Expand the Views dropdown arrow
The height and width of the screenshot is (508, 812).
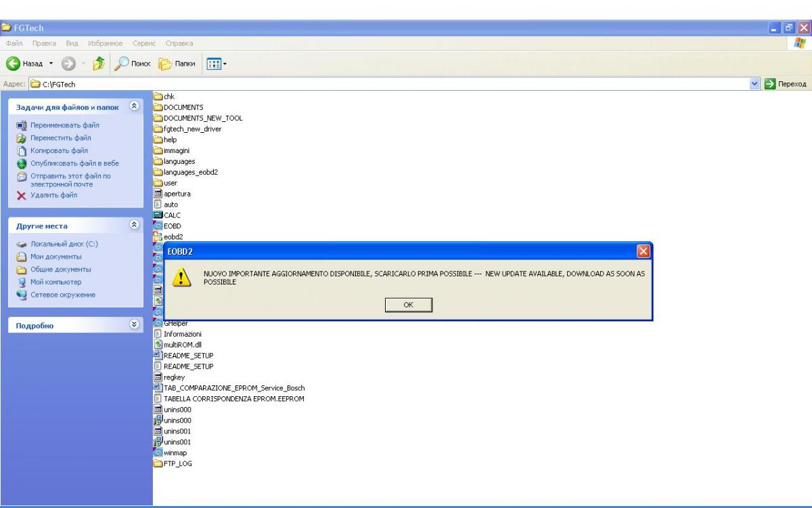[x=225, y=64]
